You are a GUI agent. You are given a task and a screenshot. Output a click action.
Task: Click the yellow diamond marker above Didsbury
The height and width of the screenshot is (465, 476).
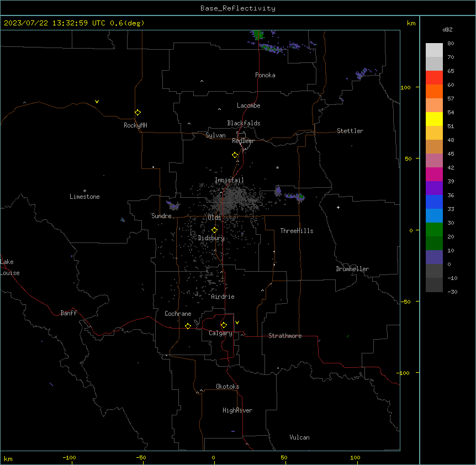(214, 230)
